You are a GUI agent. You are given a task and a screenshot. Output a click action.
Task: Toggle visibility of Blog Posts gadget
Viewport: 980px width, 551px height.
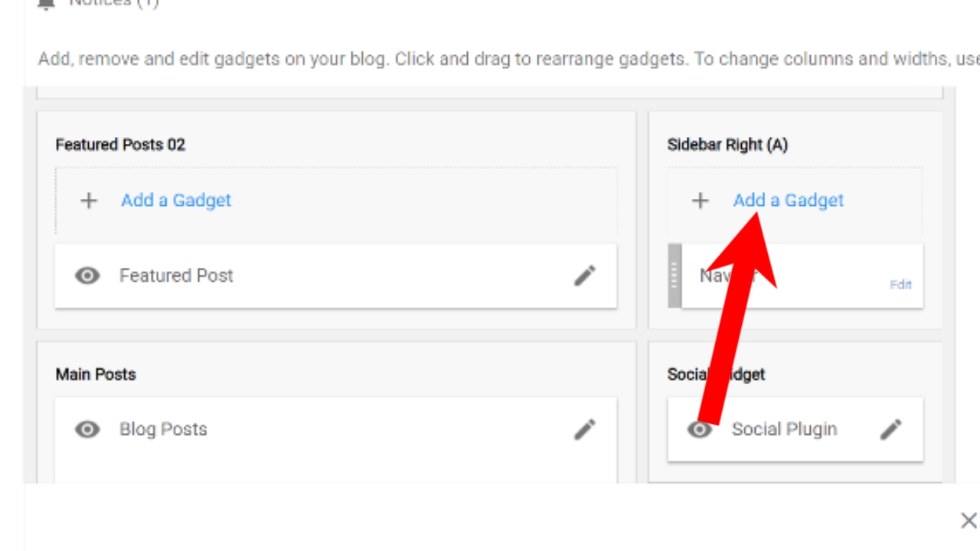click(87, 429)
